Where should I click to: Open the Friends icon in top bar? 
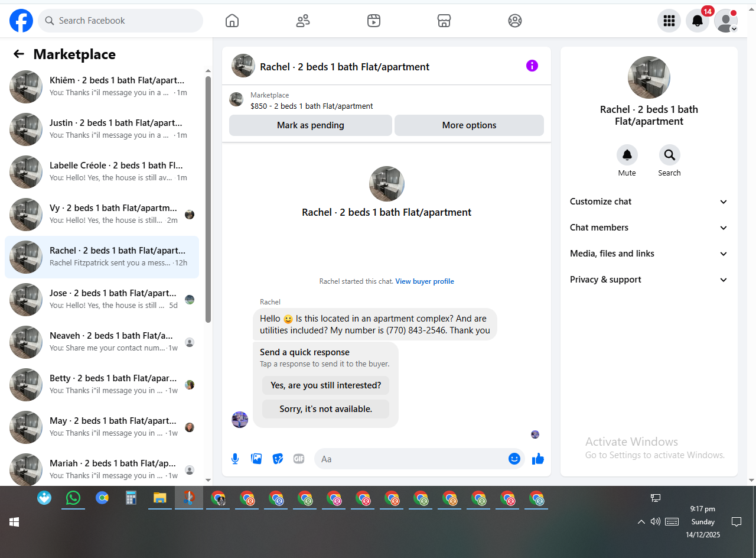(303, 21)
